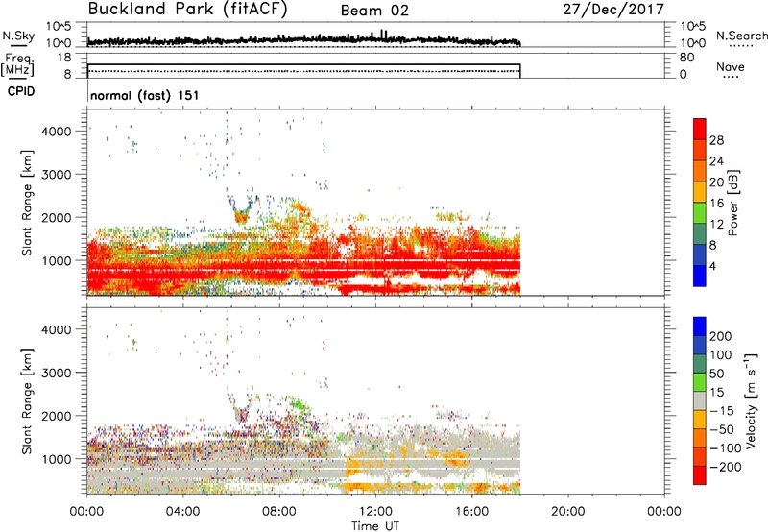
Task: Click the gray segment of Velocity colorbar
Action: [x=700, y=400]
